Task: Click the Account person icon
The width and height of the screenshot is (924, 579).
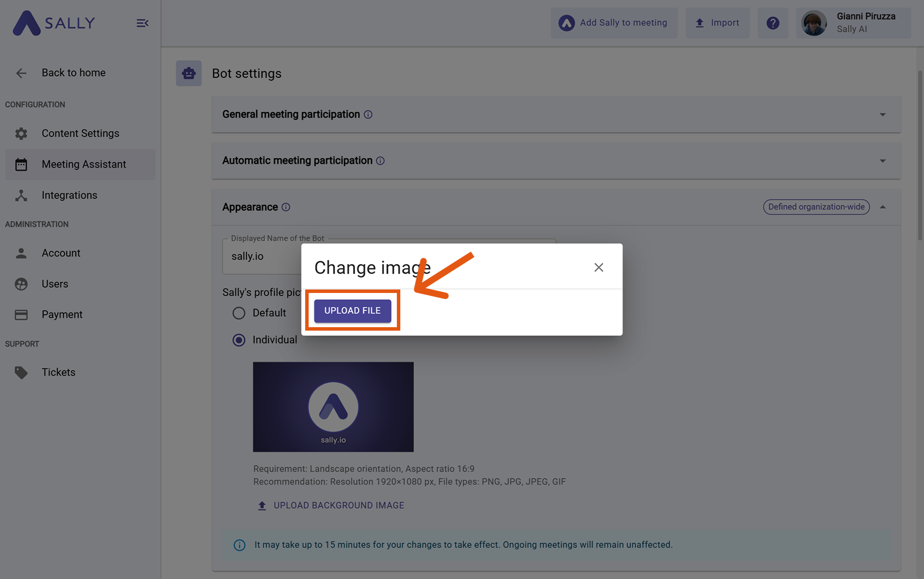Action: click(21, 253)
